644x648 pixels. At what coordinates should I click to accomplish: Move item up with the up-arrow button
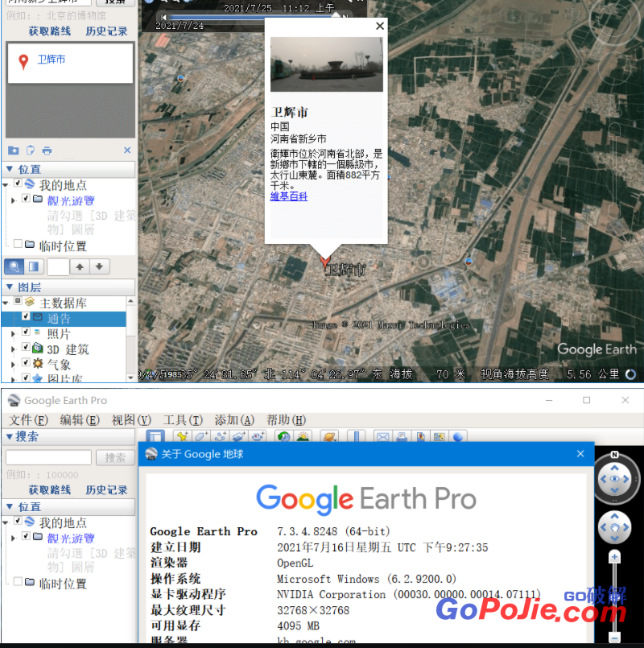(80, 266)
